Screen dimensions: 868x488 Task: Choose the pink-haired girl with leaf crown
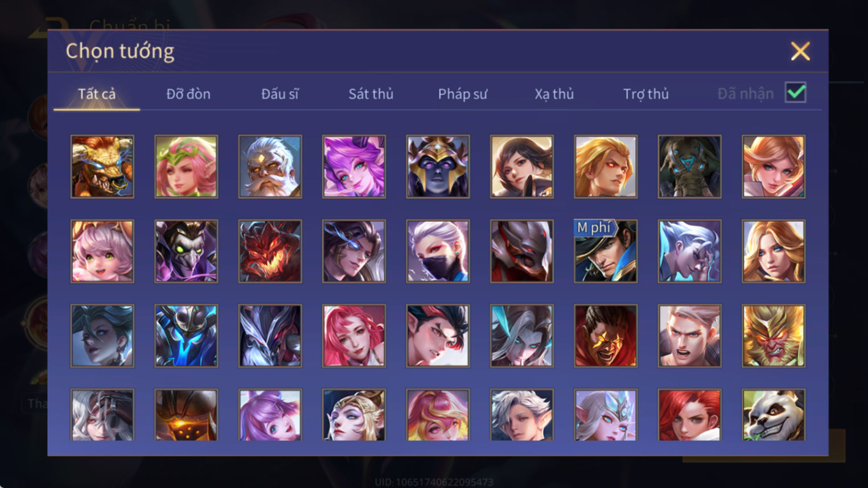point(186,167)
